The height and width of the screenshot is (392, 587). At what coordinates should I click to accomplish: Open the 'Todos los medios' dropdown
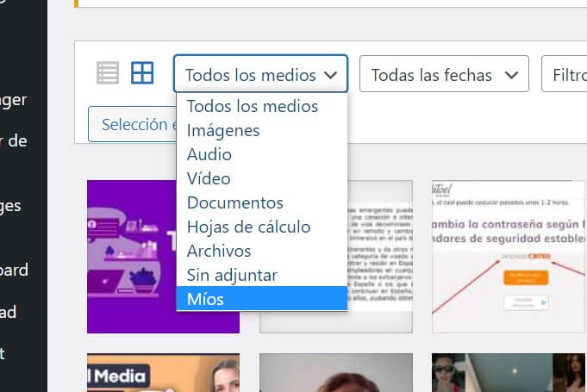tap(260, 74)
